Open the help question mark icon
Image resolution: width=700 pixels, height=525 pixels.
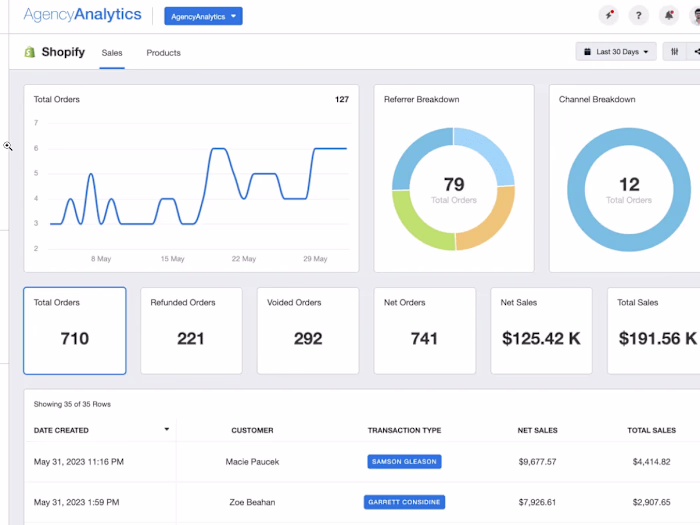[639, 16]
